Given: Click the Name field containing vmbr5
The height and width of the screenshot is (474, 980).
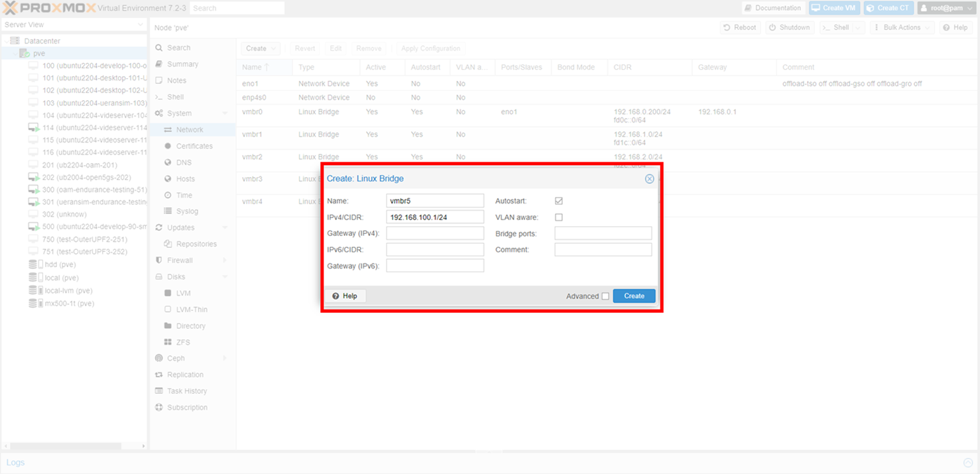Looking at the screenshot, I should tap(435, 201).
